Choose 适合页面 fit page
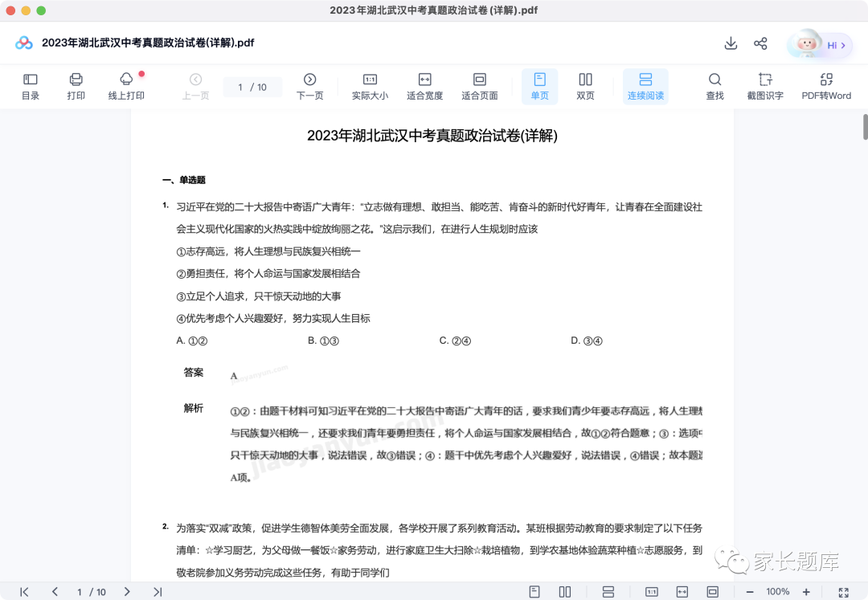The width and height of the screenshot is (868, 600). [x=479, y=87]
